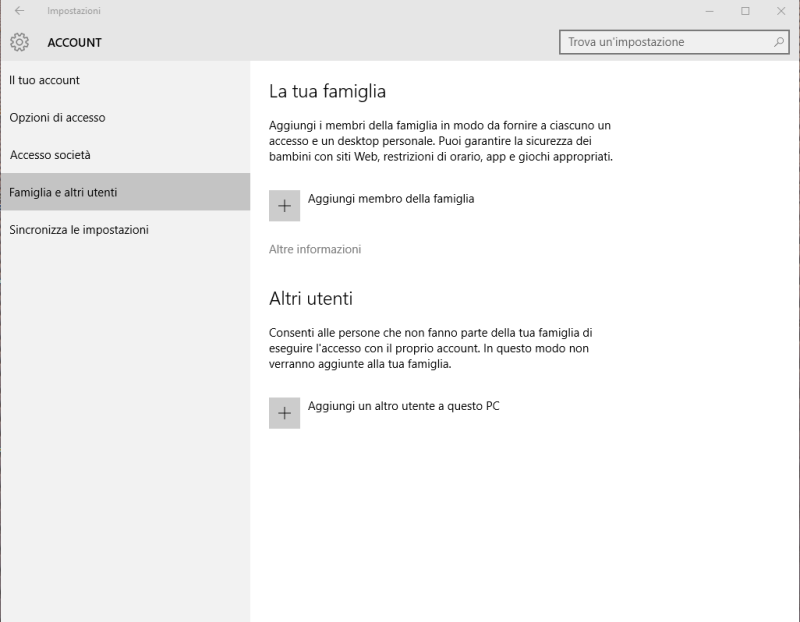Viewport: 800px width, 622px height.
Task: Select Opzioni di accesso in sidebar
Action: (x=125, y=117)
